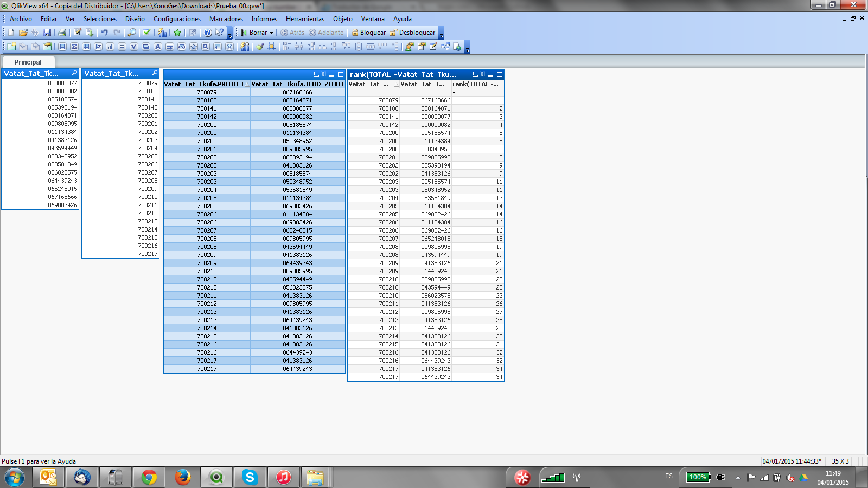868x488 pixels.
Task: Click the Desbloquear button
Action: pos(412,33)
